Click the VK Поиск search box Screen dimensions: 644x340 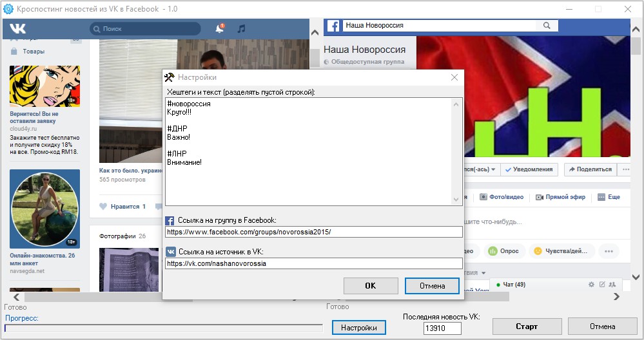(146, 29)
